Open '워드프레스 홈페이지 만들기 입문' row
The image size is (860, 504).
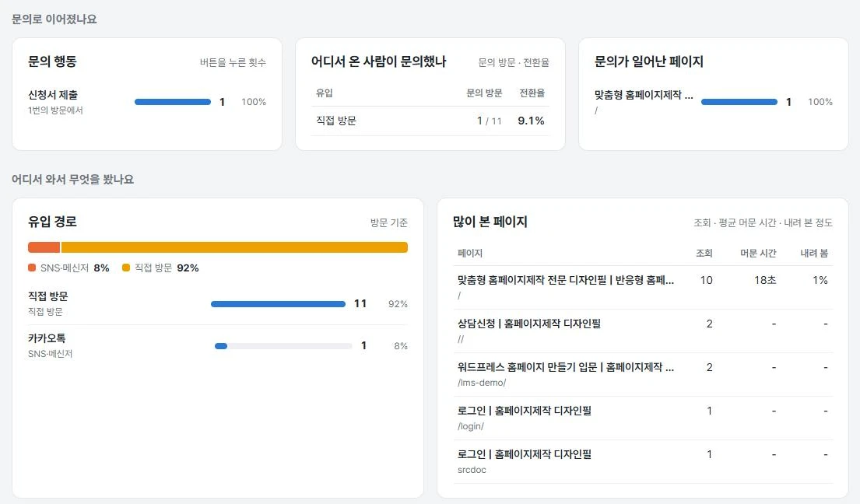pos(643,374)
